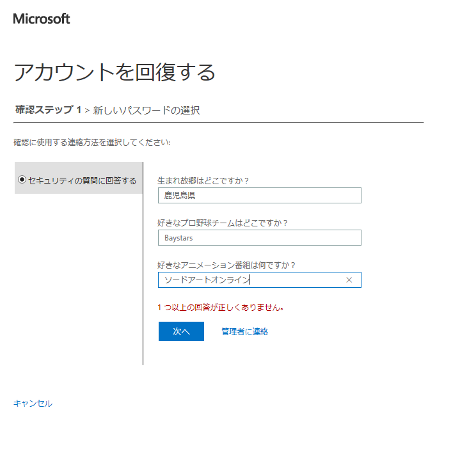Click the vertical divider beside the security option
The width and height of the screenshot is (476, 449).
[x=143, y=264]
